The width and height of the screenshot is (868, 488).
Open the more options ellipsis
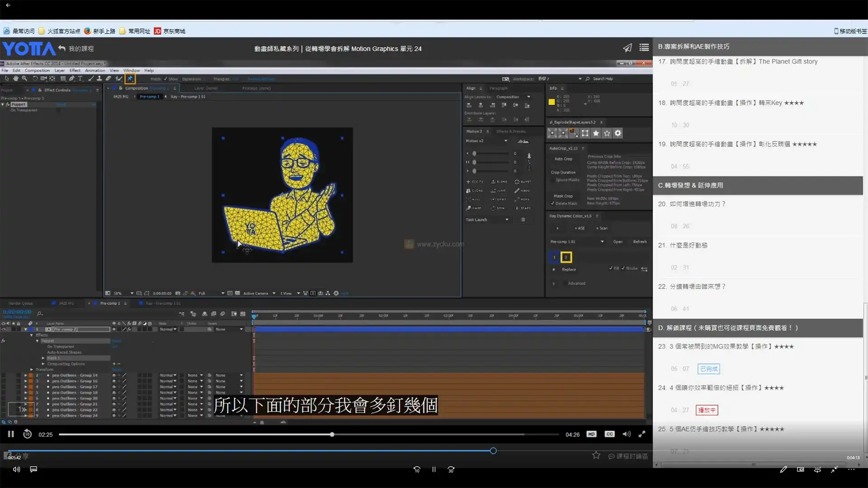tap(851, 469)
